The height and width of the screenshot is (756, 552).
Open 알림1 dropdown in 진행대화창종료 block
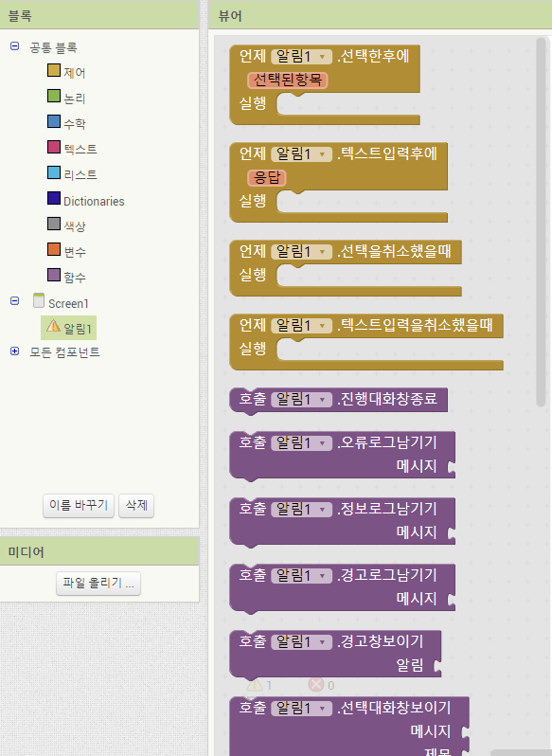301,400
